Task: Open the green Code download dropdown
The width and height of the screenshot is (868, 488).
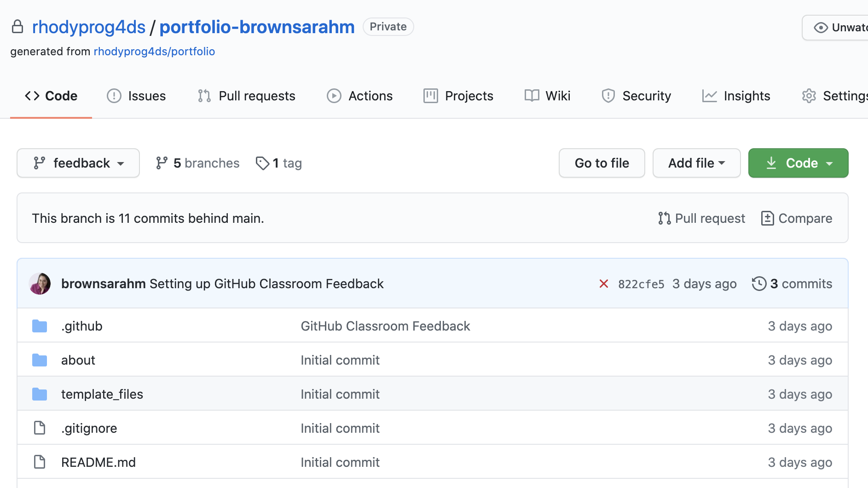Action: tap(798, 163)
